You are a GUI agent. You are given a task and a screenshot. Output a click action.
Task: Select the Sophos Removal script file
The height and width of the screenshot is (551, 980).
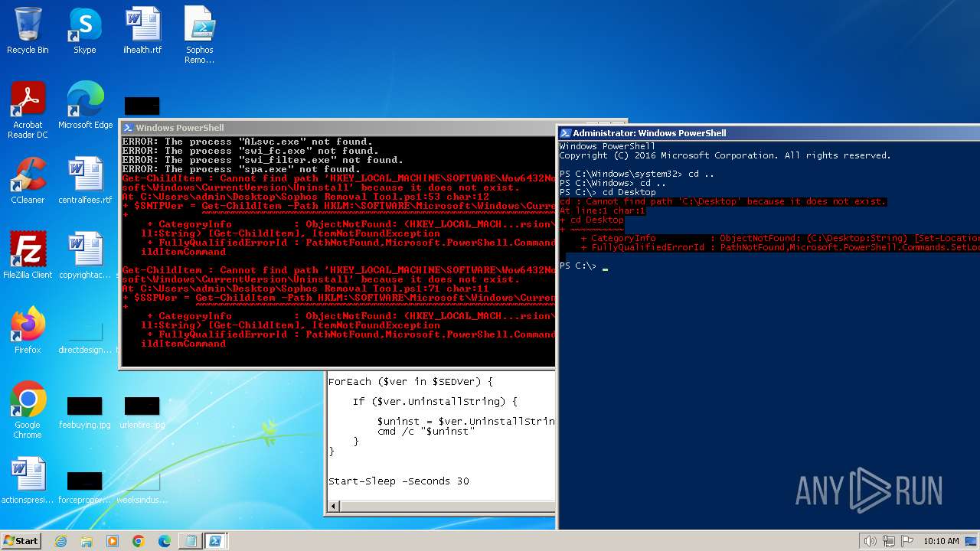tap(200, 35)
